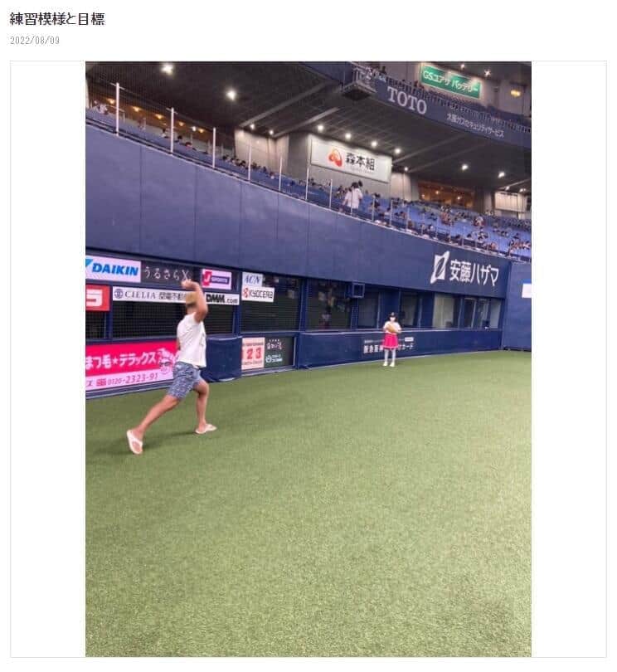Click the DMM.com logo sign
Screen dimensions: 617x672
222,299
